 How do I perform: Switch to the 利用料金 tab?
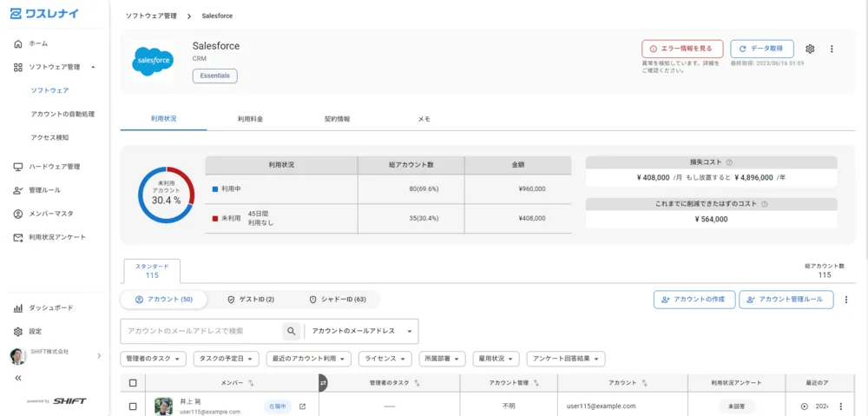click(250, 119)
